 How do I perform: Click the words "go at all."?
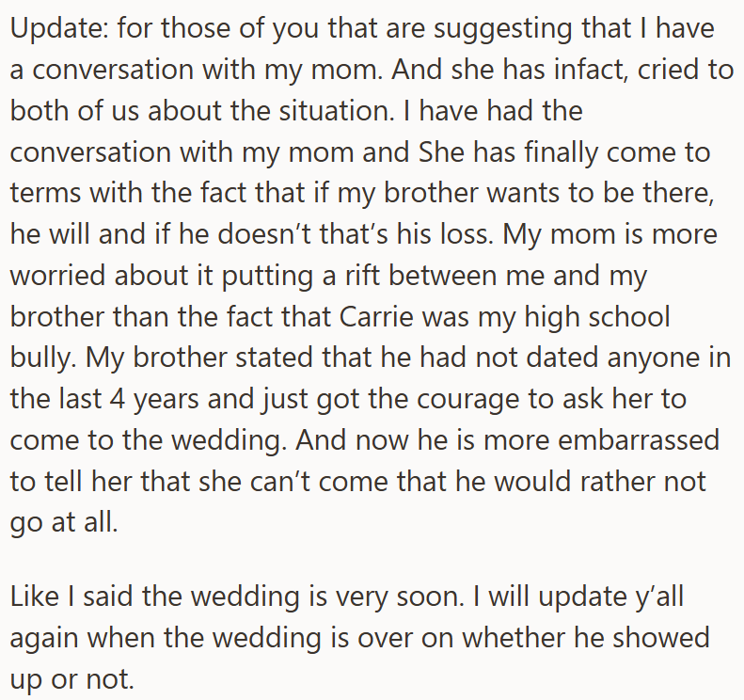click(x=64, y=522)
